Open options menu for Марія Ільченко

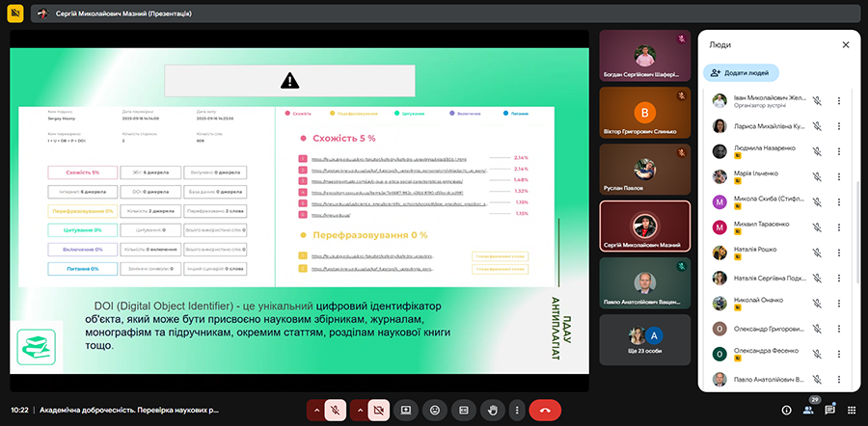click(838, 176)
